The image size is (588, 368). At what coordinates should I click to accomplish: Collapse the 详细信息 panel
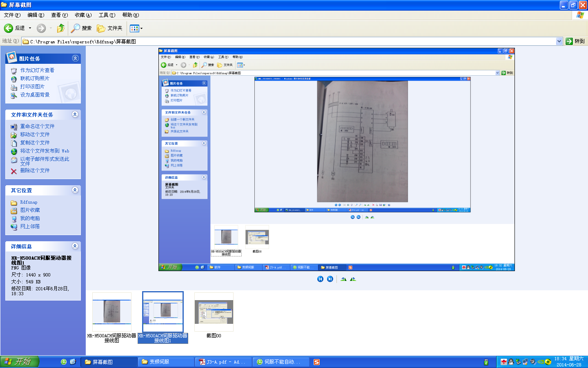75,246
